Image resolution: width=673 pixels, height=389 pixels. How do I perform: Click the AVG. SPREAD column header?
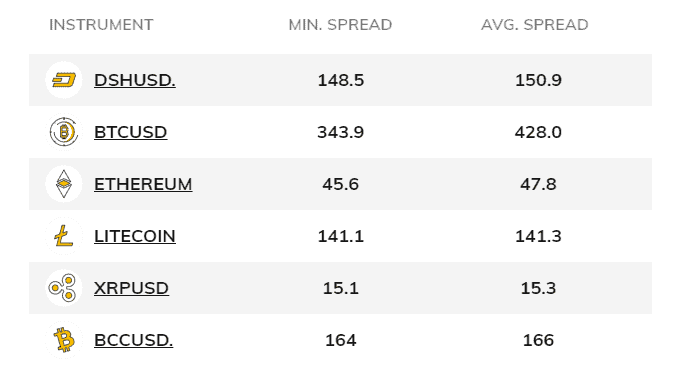tap(535, 25)
